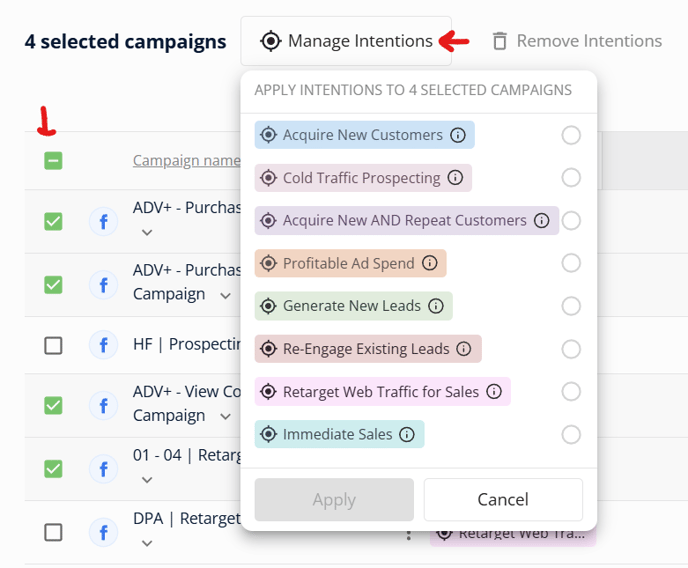Open info icon for Profitable Ad Spend
This screenshot has width=688, height=568.
pyautogui.click(x=430, y=263)
